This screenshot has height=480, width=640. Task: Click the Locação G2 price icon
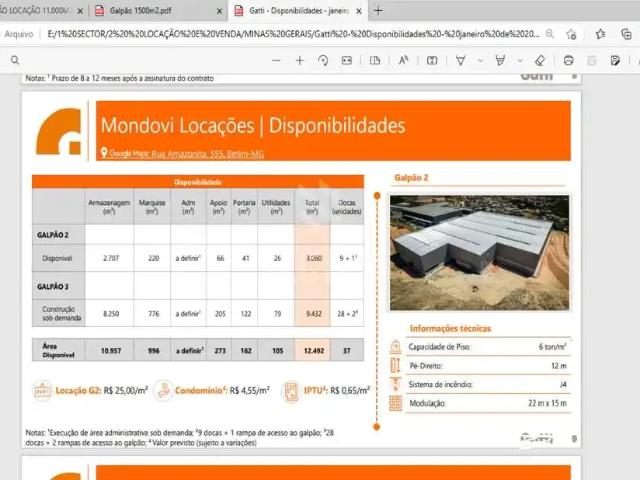42,391
